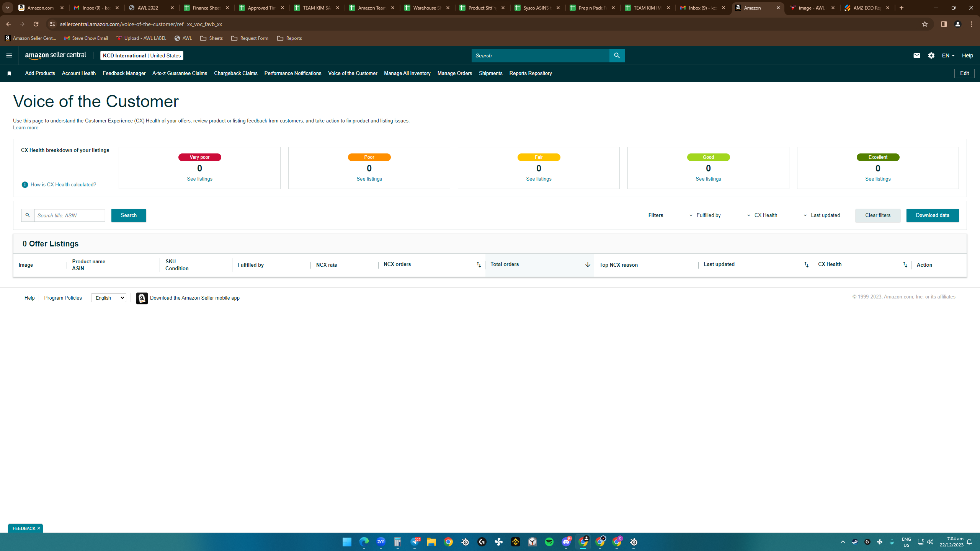Open the buyer messages envelope icon
Screen dimensions: 980x551
click(x=916, y=55)
